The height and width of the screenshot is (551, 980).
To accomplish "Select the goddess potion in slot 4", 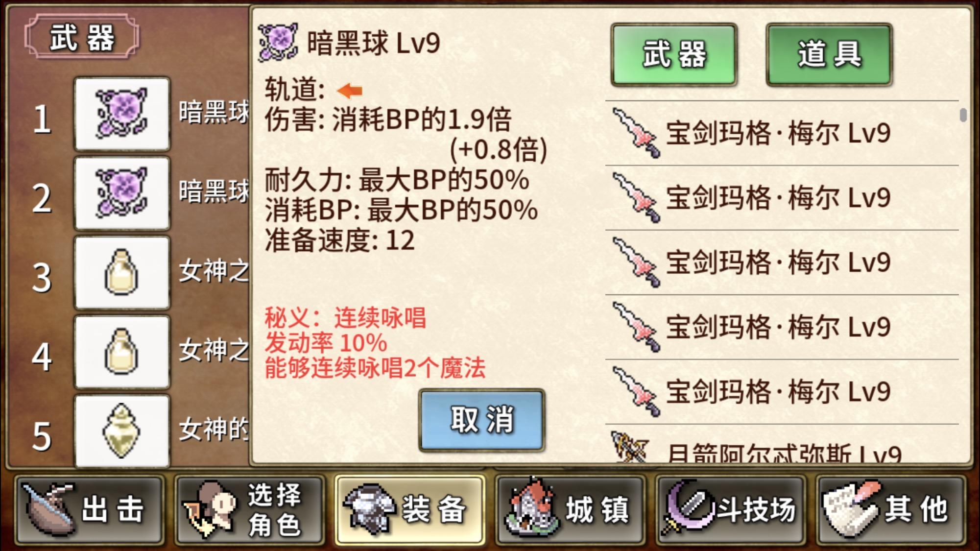I will [122, 352].
